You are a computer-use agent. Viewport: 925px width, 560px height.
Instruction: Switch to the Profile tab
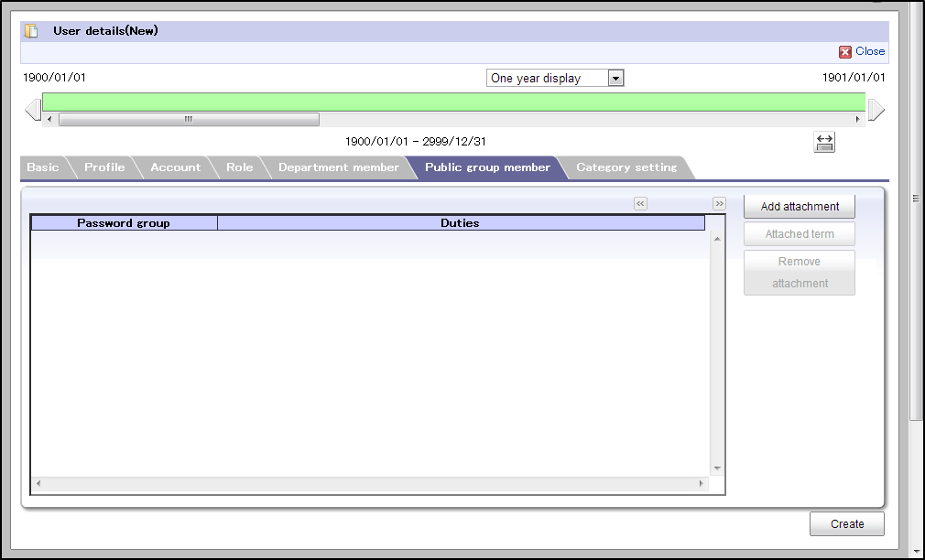(104, 167)
